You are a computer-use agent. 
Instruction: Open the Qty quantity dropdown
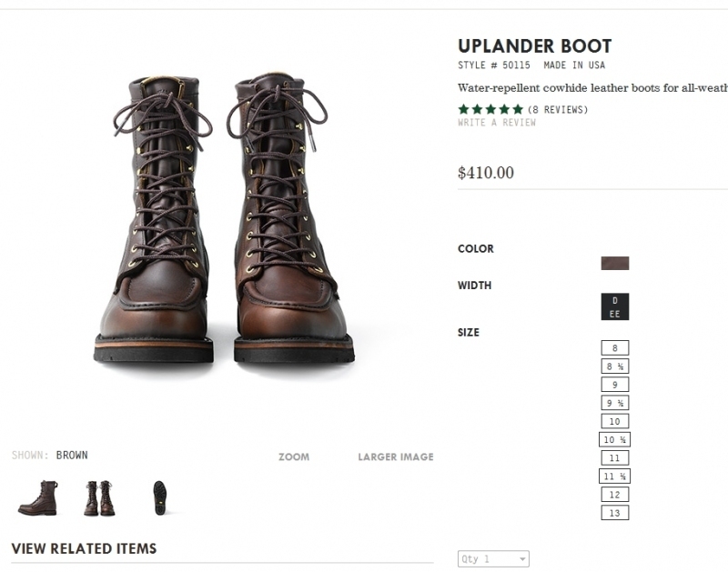[x=493, y=559]
